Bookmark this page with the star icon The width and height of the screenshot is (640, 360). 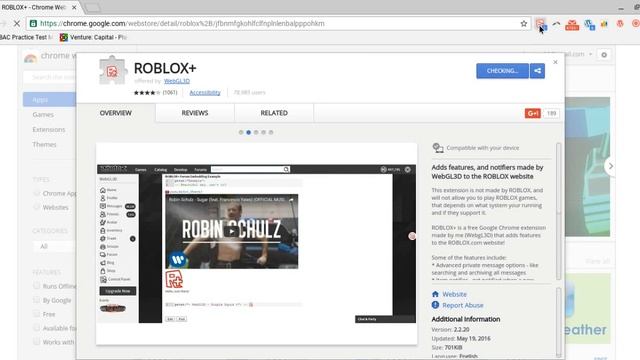coord(524,24)
